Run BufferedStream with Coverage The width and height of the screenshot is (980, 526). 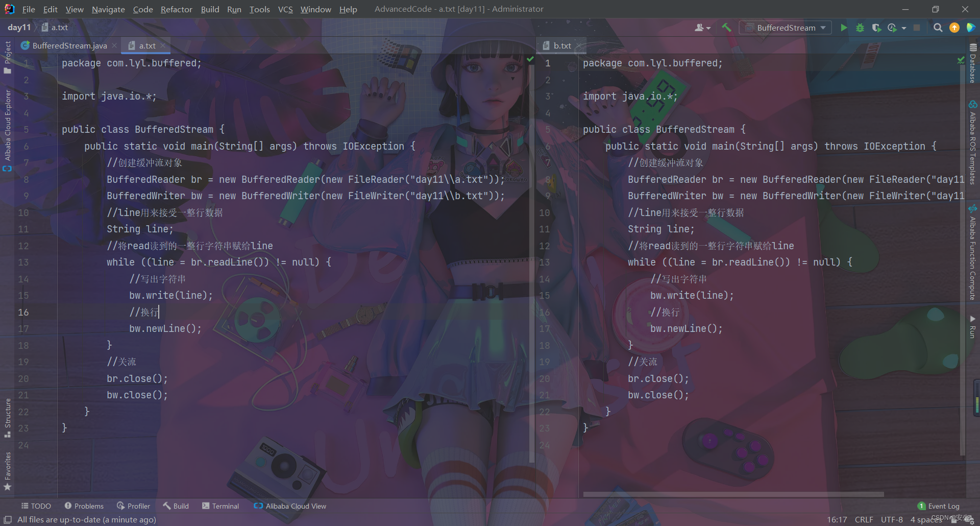pyautogui.click(x=876, y=27)
